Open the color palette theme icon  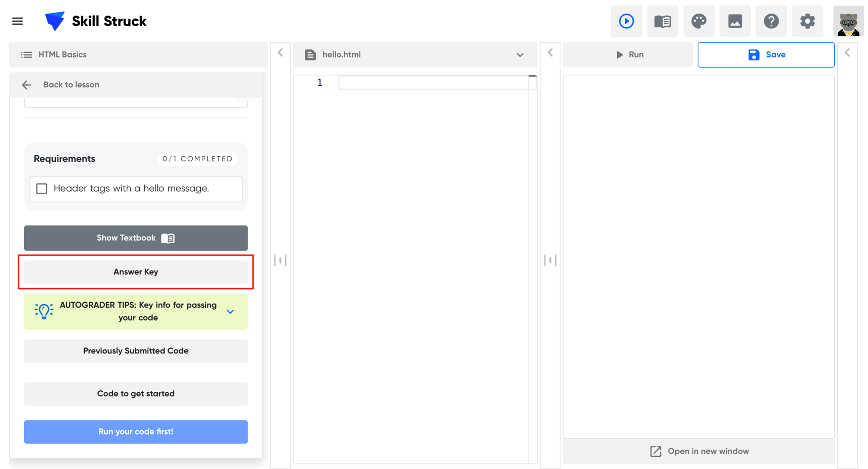coord(698,21)
